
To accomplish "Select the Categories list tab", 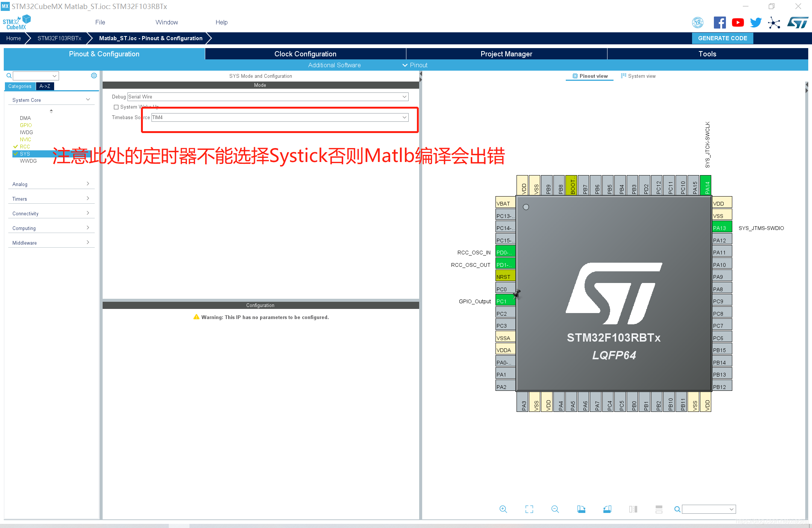I will click(x=20, y=86).
